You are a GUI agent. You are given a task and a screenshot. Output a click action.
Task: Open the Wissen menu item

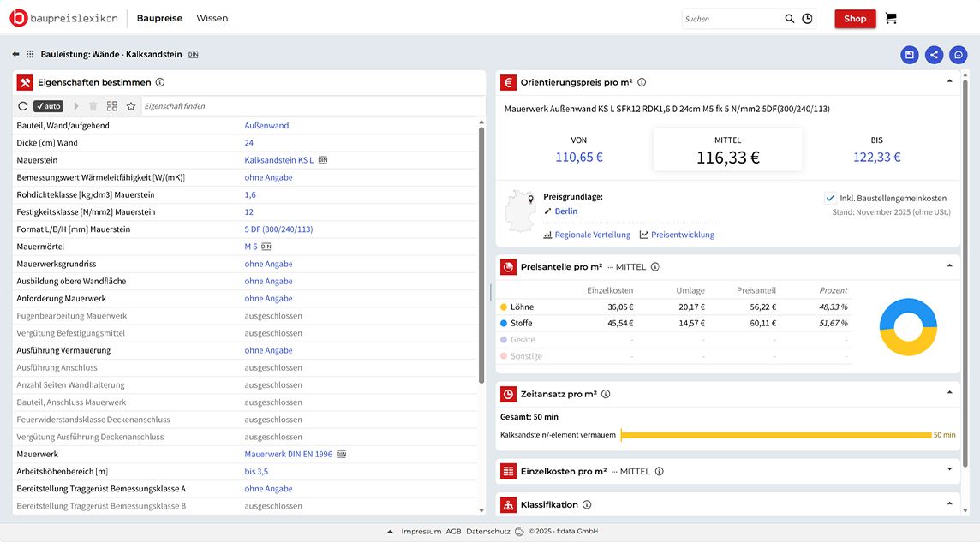click(212, 18)
